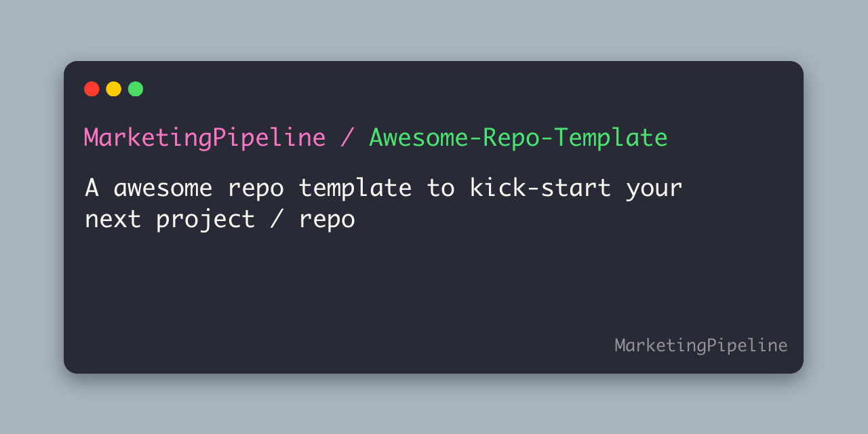Click the pink slash separator
The image size is (868, 434).
click(x=347, y=138)
